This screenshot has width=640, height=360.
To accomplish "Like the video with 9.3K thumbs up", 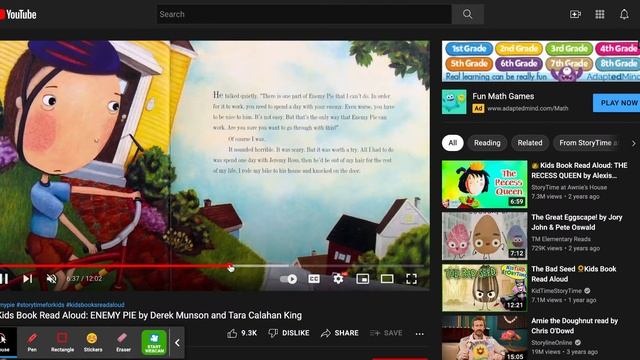I will coord(242,333).
